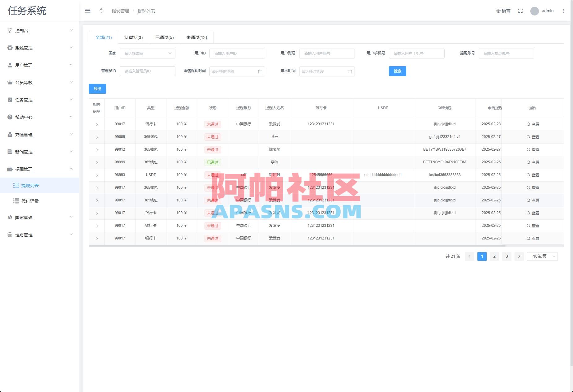Open the more options dots icon top right
Viewport: 573px width, 392px height.
(564, 11)
